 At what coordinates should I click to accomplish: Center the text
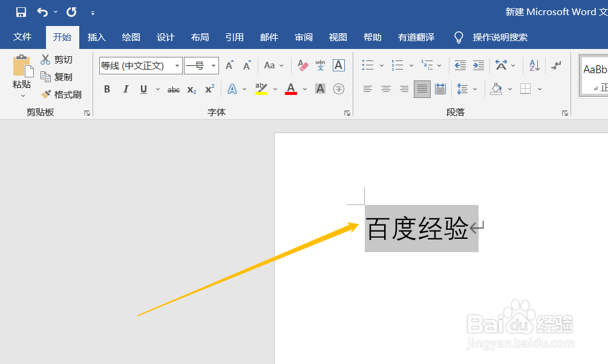pyautogui.click(x=386, y=89)
